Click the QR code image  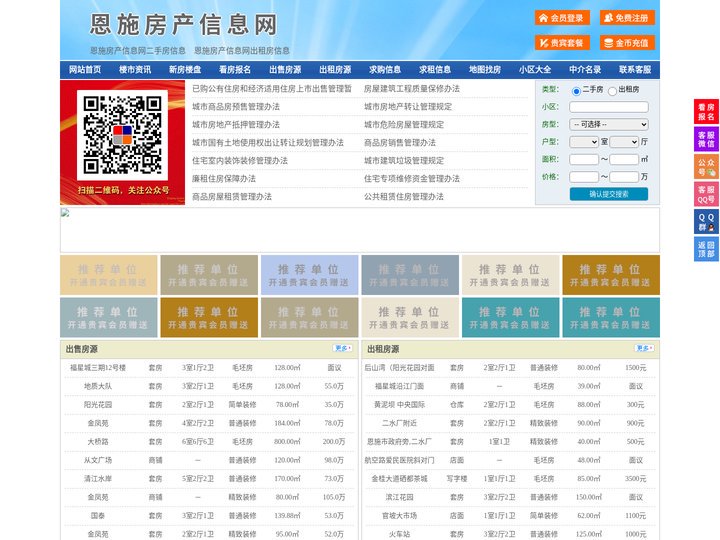point(122,135)
